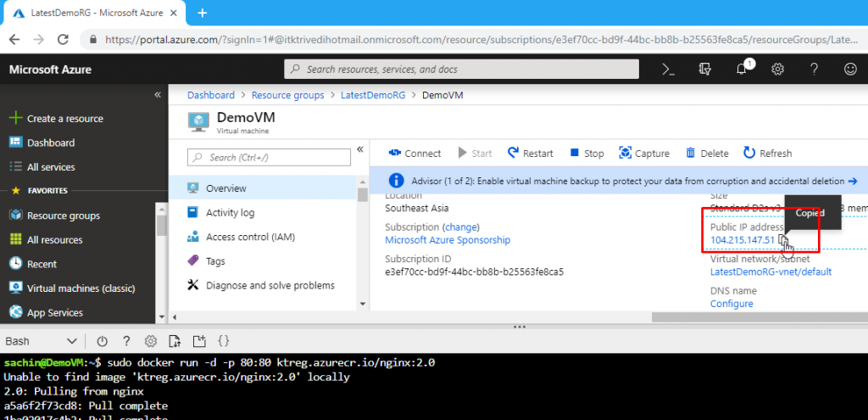
Task: Collapse the left Azure sidebar
Action: tap(157, 95)
